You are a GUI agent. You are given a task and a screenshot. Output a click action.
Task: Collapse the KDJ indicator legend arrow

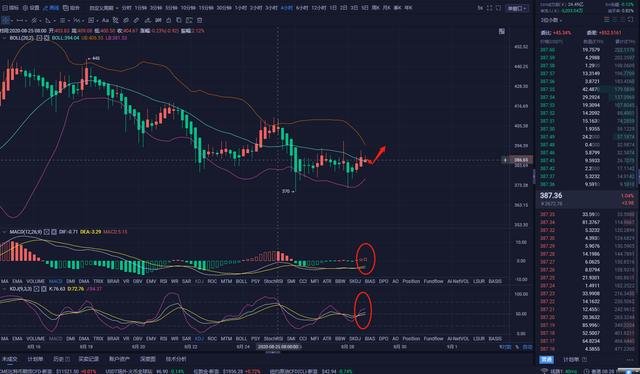[x=4, y=289]
